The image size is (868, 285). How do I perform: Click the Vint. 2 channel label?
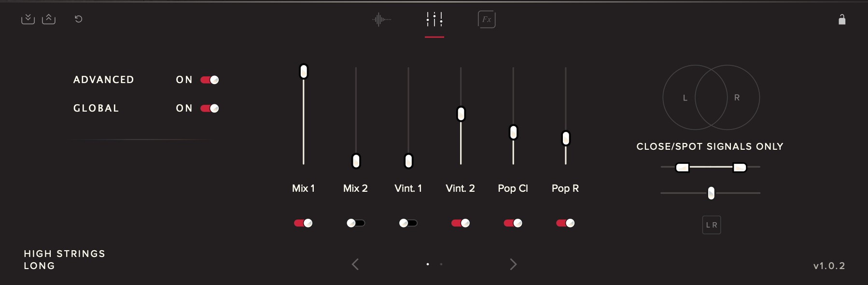coord(460,188)
